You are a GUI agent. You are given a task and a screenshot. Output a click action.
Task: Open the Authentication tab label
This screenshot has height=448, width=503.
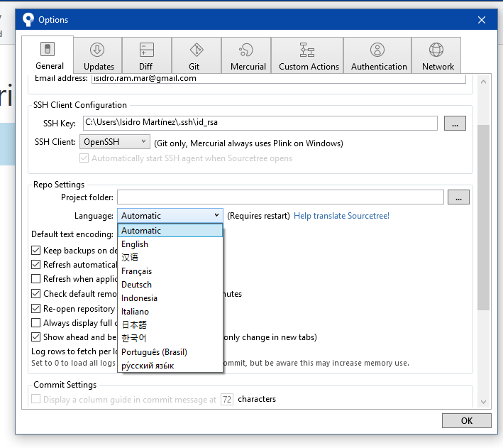pos(379,67)
